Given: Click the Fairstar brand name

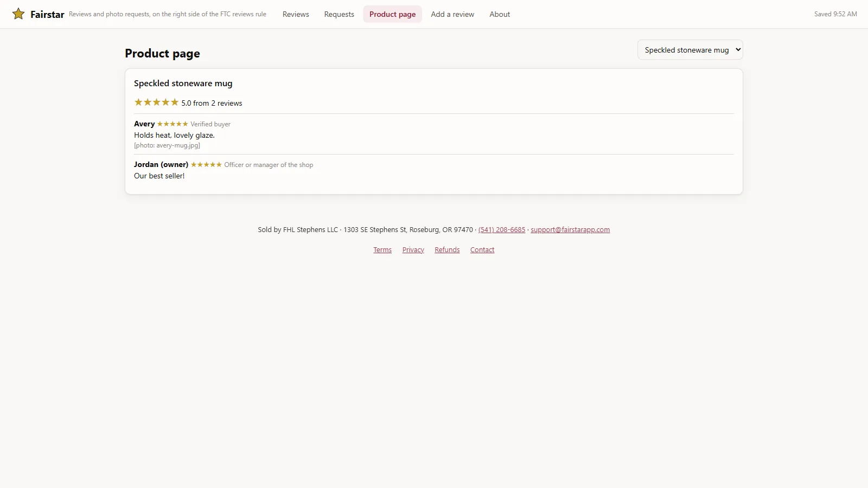Looking at the screenshot, I should pos(47,14).
